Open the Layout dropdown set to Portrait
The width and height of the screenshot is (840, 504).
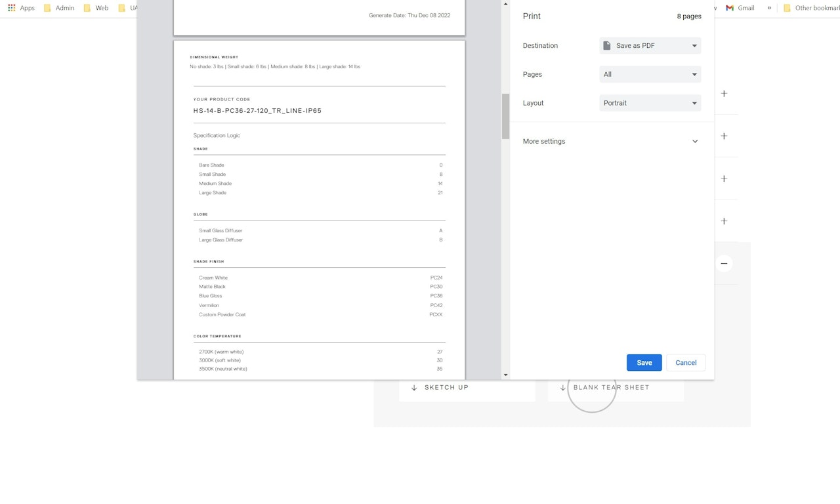click(x=650, y=103)
